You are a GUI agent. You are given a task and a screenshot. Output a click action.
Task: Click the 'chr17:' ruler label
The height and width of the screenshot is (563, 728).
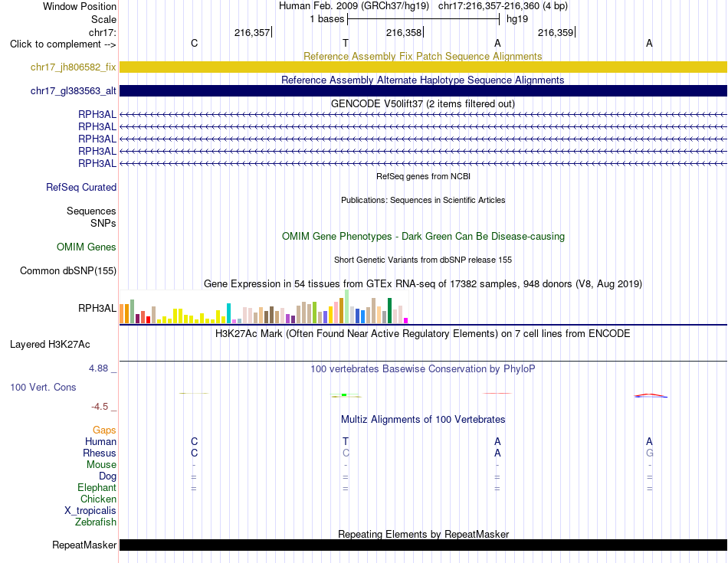(x=102, y=32)
